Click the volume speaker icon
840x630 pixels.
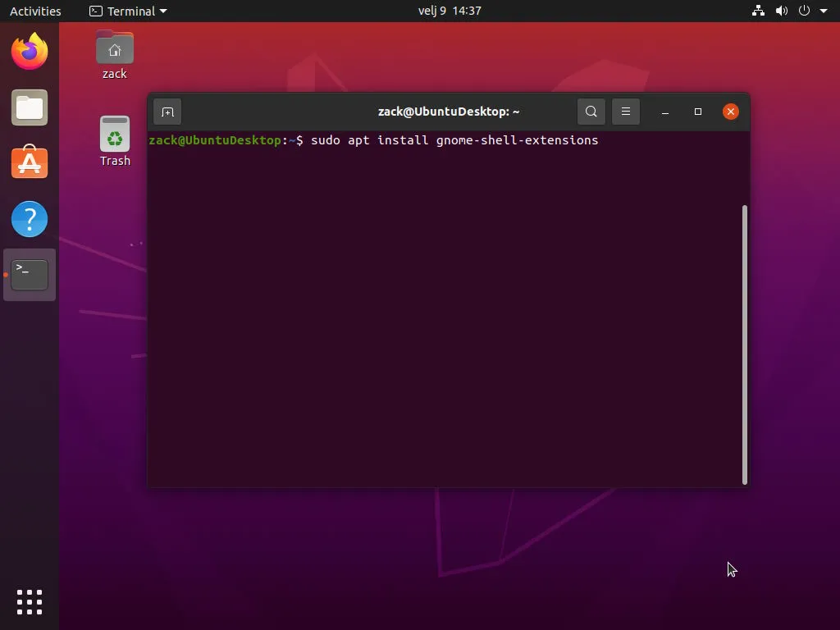click(782, 11)
